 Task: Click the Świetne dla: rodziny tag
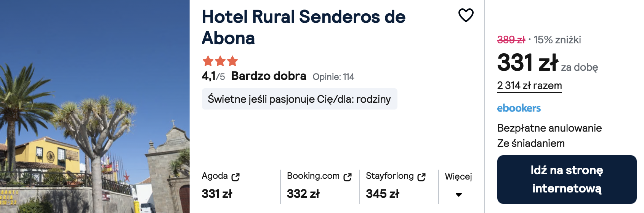click(x=300, y=99)
